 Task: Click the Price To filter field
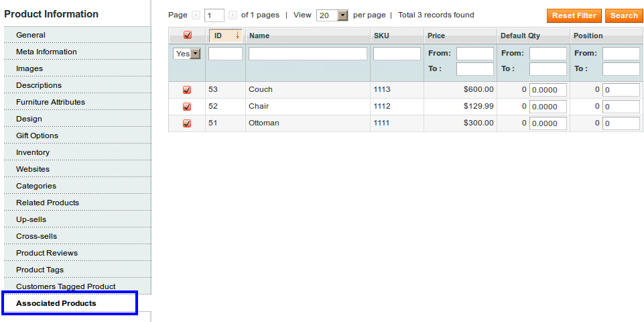point(475,69)
